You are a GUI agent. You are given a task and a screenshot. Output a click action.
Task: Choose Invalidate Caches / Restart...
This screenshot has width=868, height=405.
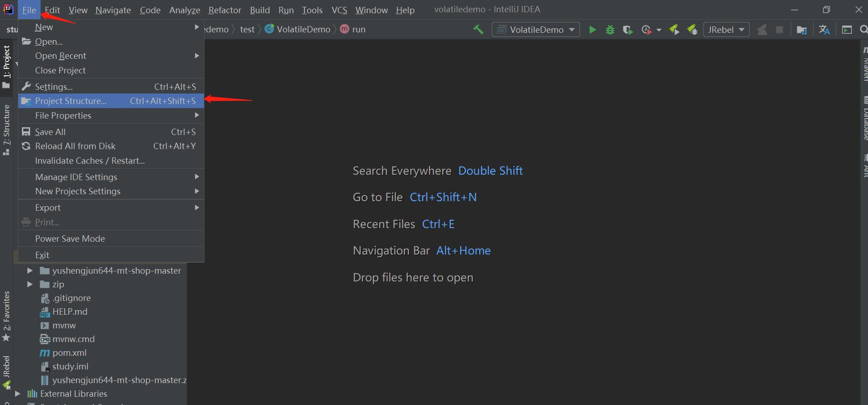(111, 161)
